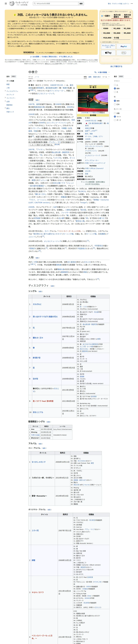Screen dimensions: 138x644
Task: Click すでに寄付しました link in banner
Action: [66, 57]
